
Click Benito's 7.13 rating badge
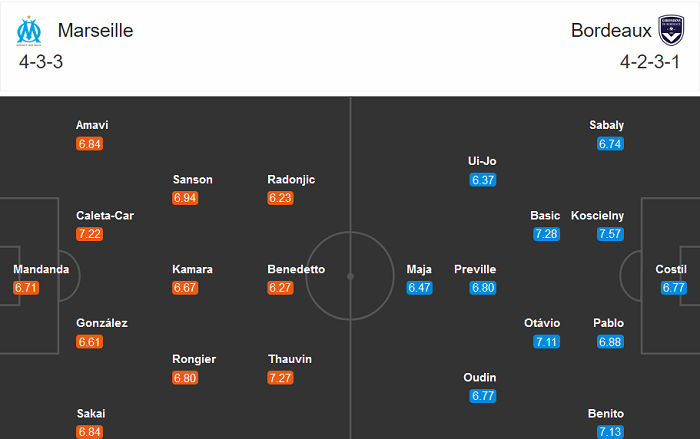tap(610, 432)
